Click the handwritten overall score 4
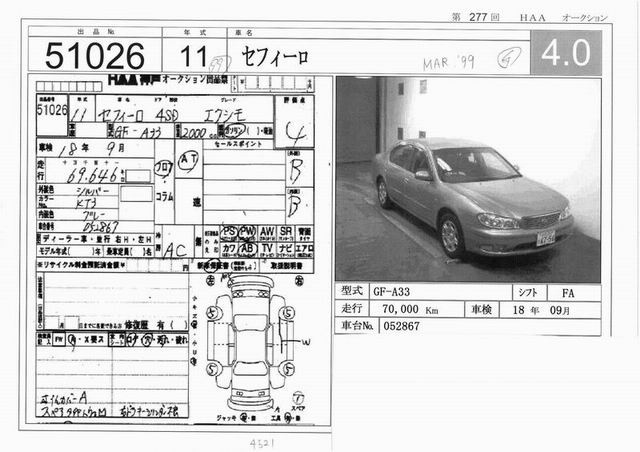The width and height of the screenshot is (640, 452). pos(295,132)
